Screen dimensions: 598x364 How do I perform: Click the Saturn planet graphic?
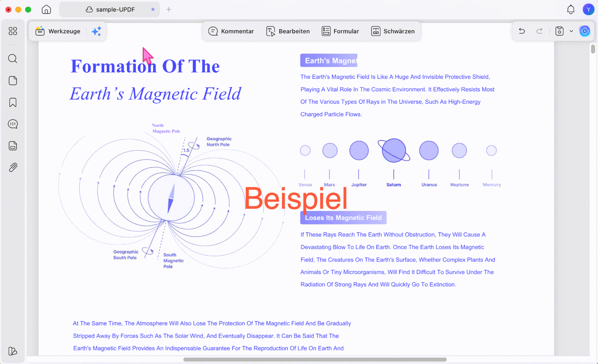tap(394, 150)
